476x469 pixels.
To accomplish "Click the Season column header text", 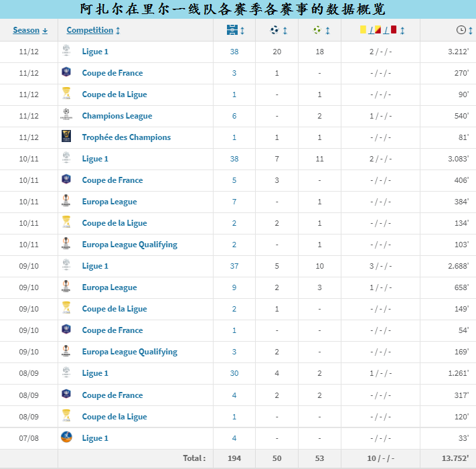I will coord(26,30).
